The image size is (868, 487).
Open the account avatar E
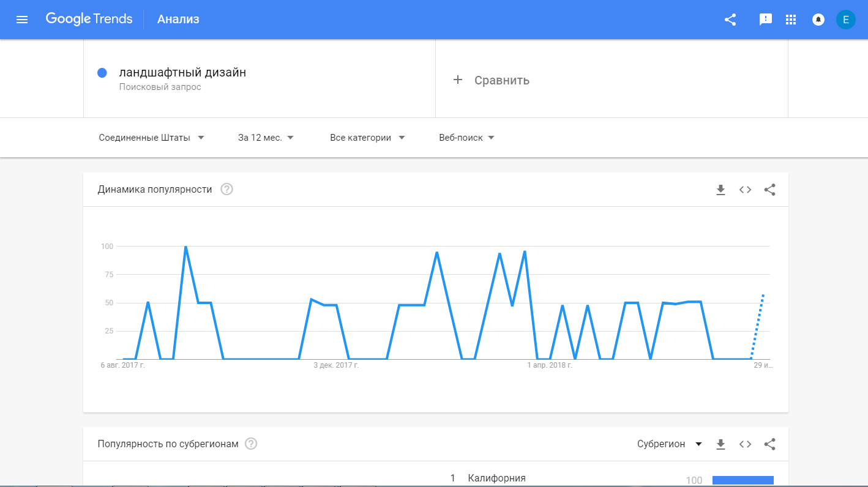point(845,20)
